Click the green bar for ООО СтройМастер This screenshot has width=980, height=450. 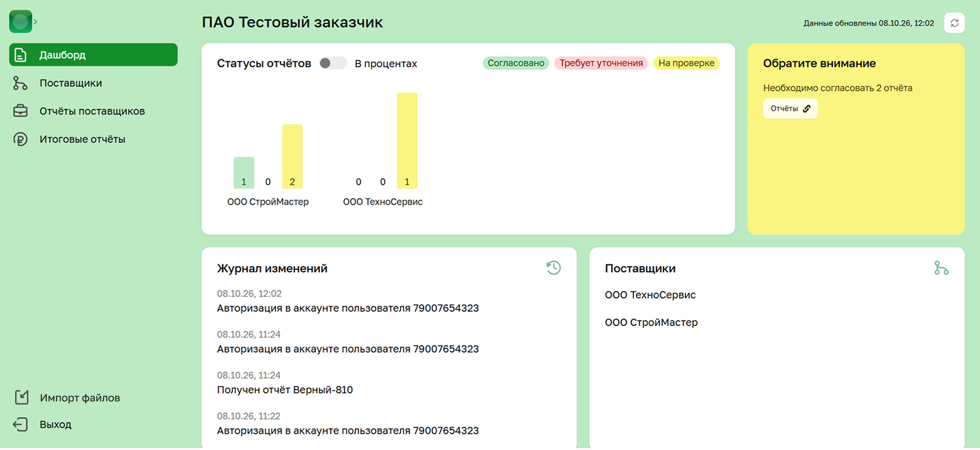pos(244,173)
